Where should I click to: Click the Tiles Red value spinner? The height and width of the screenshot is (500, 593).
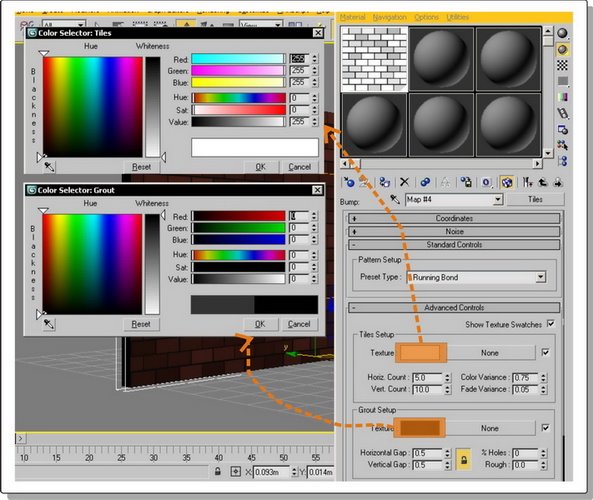[x=315, y=59]
